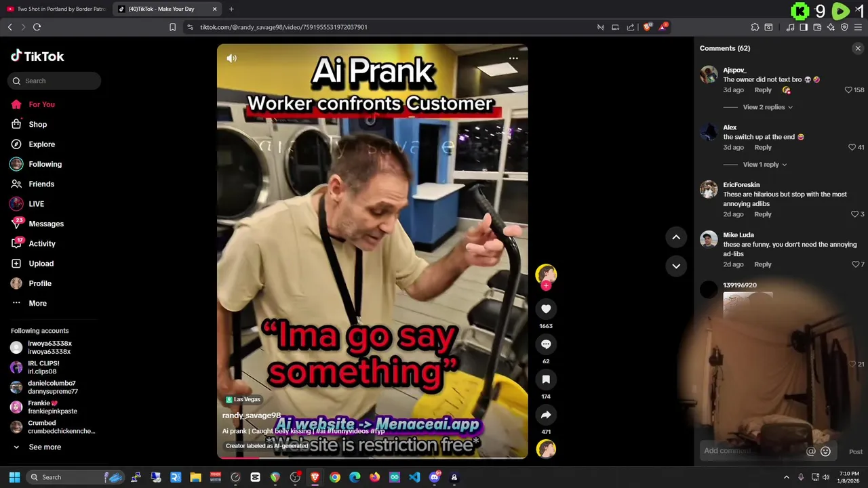Open Brave Rewards triangle icon
This screenshot has height=488, width=868.
coord(663,27)
